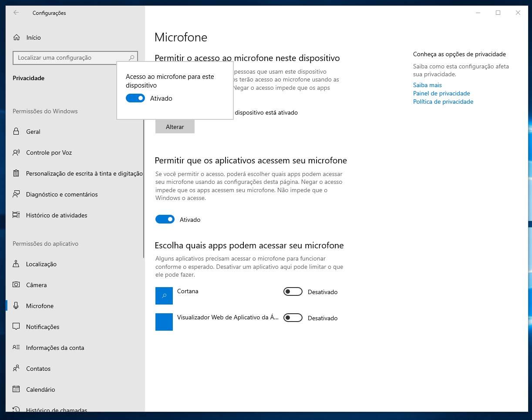Screen dimensions: 532x420
Task: Enable microphone for Visualizador Web de Aplicativo
Action: 293,318
